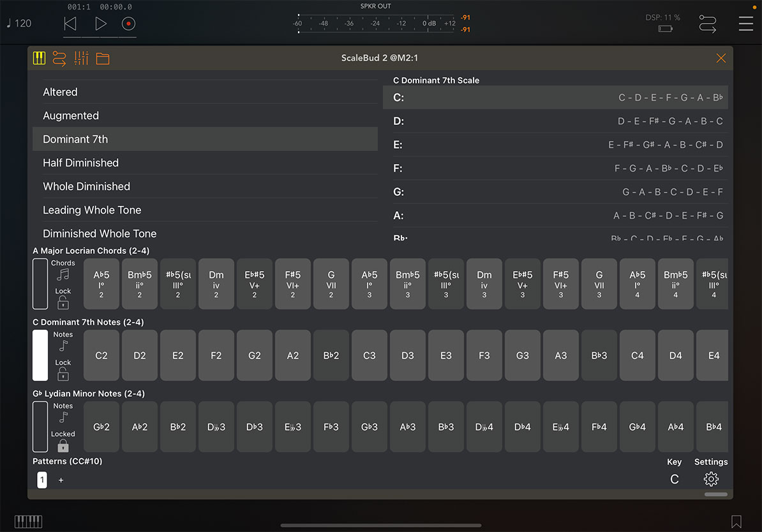Screen dimensions: 762x532
Task: Toggle lock on A Major Locrian Chords row
Action: click(63, 302)
